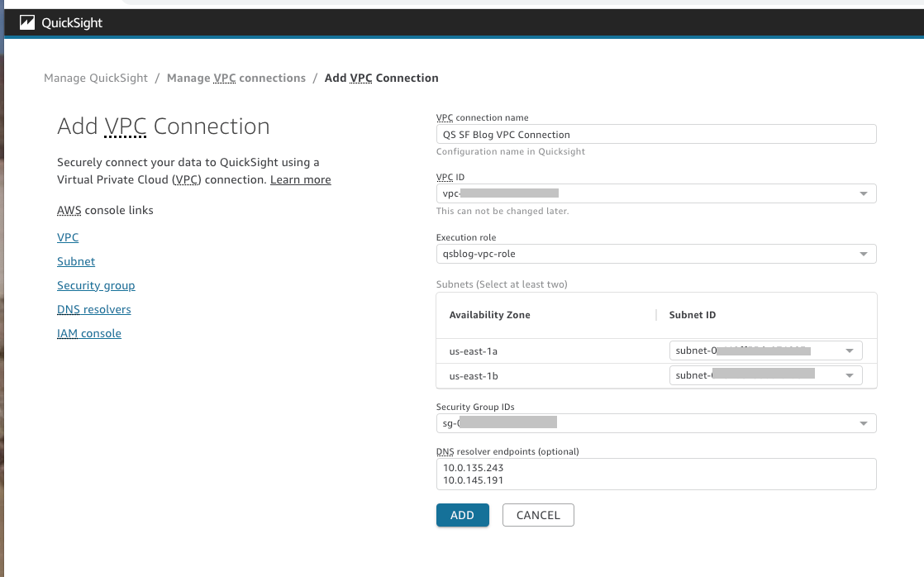The height and width of the screenshot is (577, 924).
Task: Open the Security group console link
Action: point(96,286)
